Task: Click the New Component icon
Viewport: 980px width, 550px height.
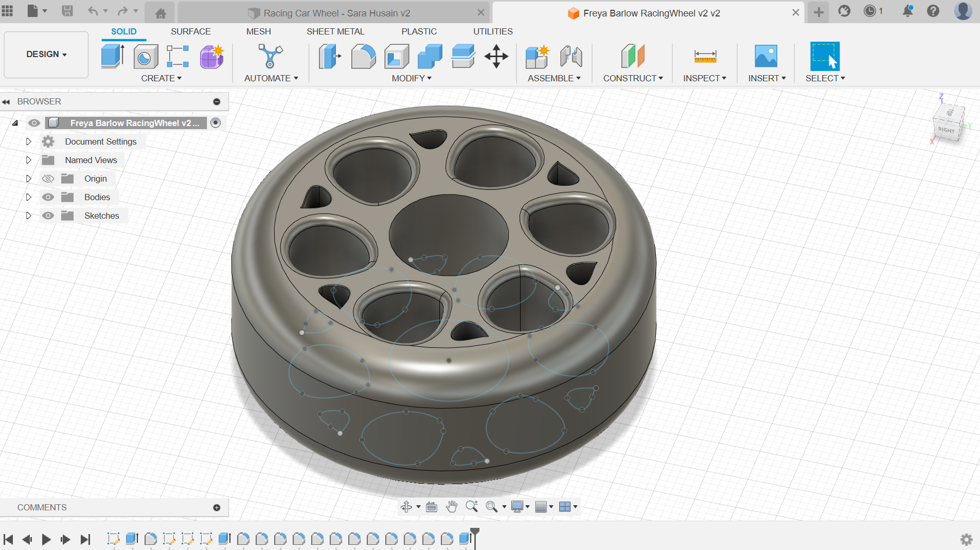Action: (x=538, y=56)
